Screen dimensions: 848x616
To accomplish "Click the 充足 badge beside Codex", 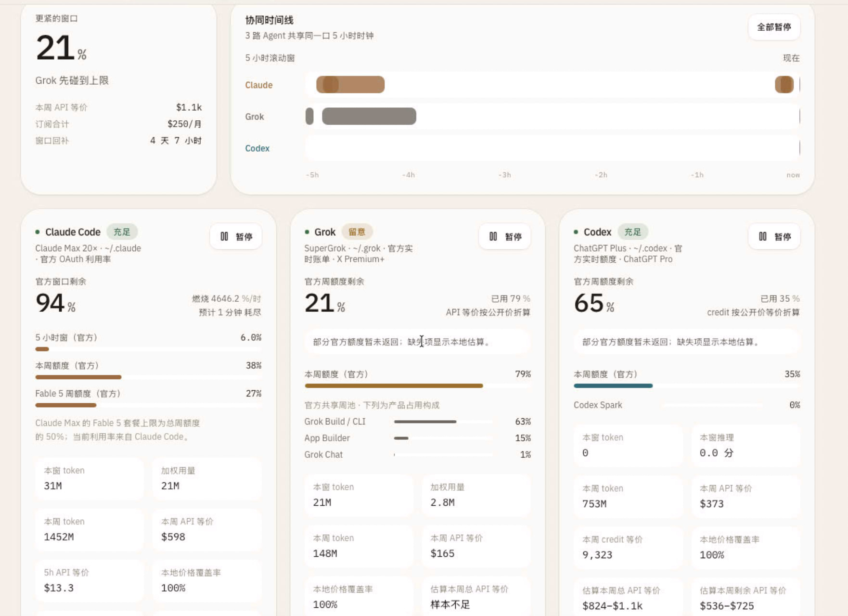I will pyautogui.click(x=632, y=232).
